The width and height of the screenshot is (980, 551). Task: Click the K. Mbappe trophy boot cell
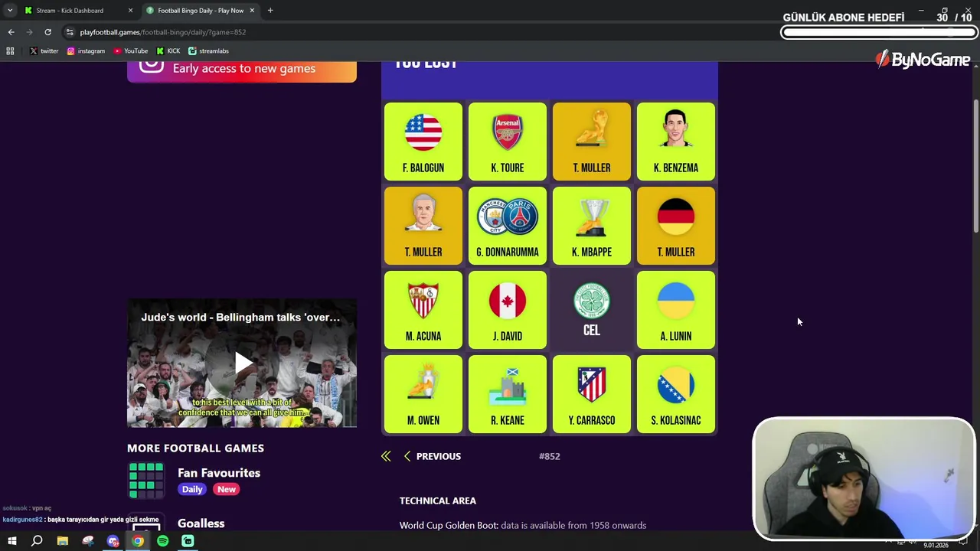(x=592, y=226)
